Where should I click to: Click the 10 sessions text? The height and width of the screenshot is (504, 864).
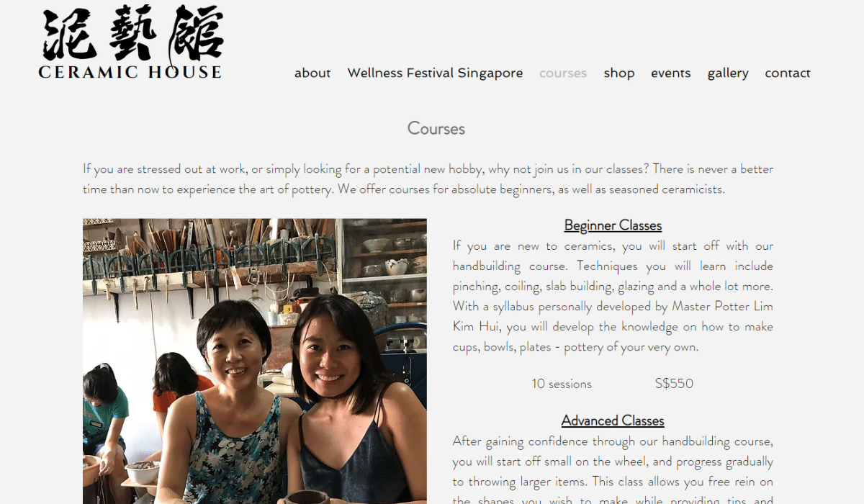click(562, 384)
